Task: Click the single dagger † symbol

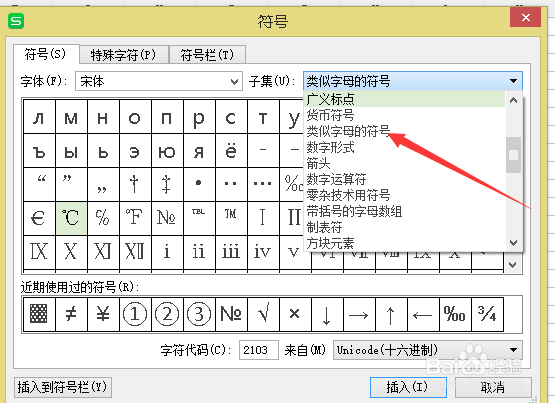Action: point(135,184)
